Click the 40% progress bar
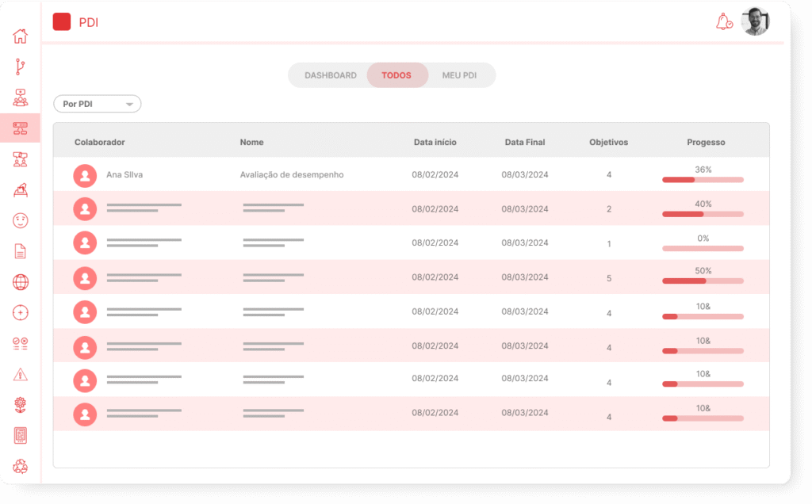 pyautogui.click(x=703, y=214)
